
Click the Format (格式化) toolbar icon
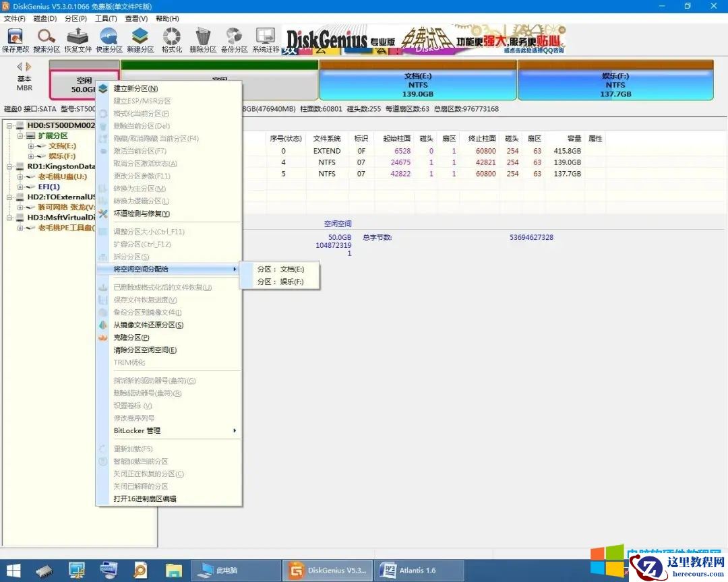click(x=171, y=40)
